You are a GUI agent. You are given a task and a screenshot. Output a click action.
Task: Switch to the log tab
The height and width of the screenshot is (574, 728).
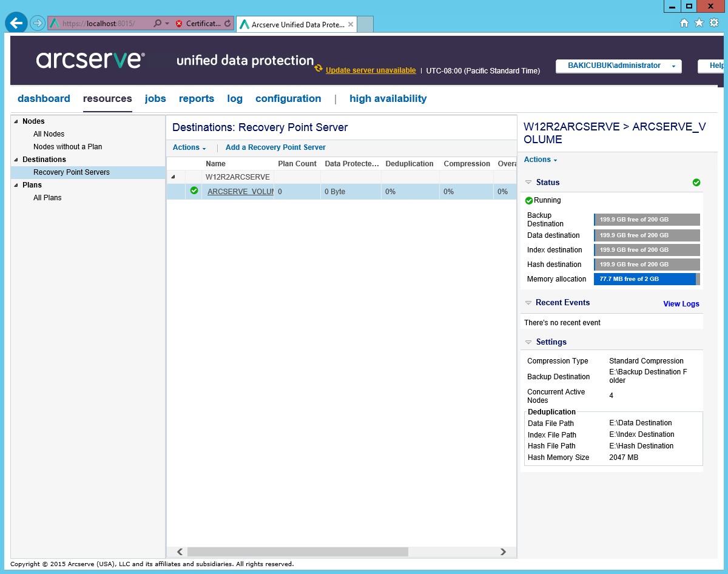click(x=235, y=98)
